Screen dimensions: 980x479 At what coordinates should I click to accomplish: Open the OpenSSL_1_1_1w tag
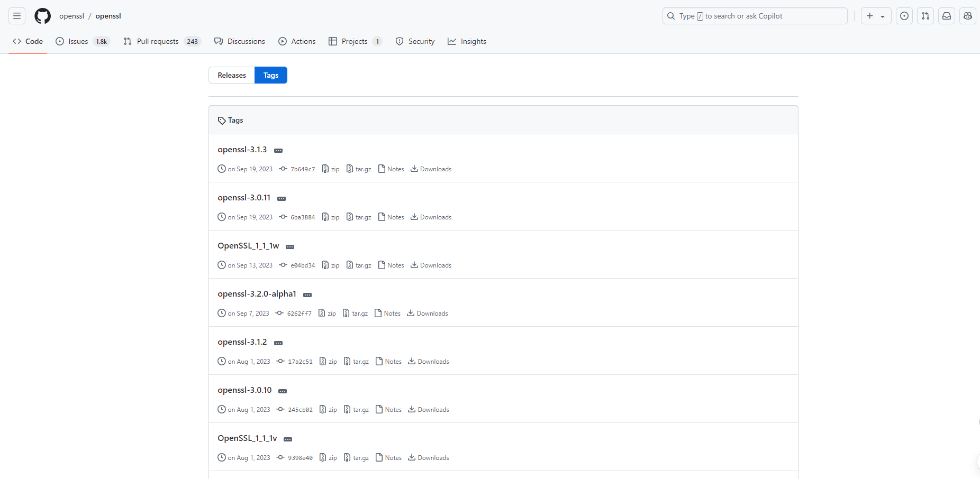(248, 246)
